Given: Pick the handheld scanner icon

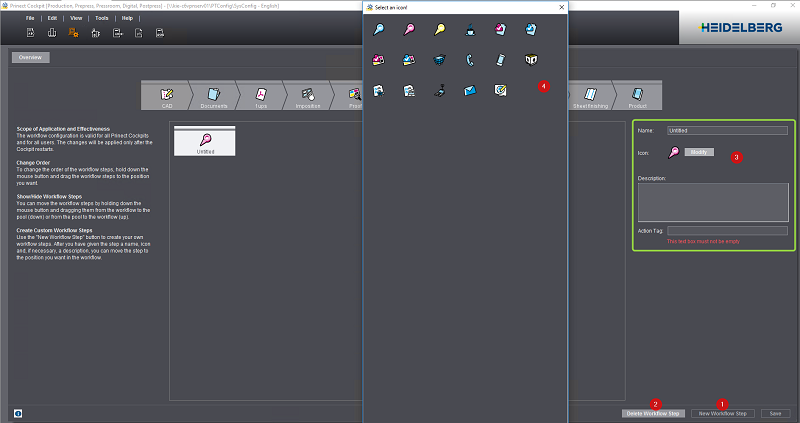Looking at the screenshot, I should (440, 91).
